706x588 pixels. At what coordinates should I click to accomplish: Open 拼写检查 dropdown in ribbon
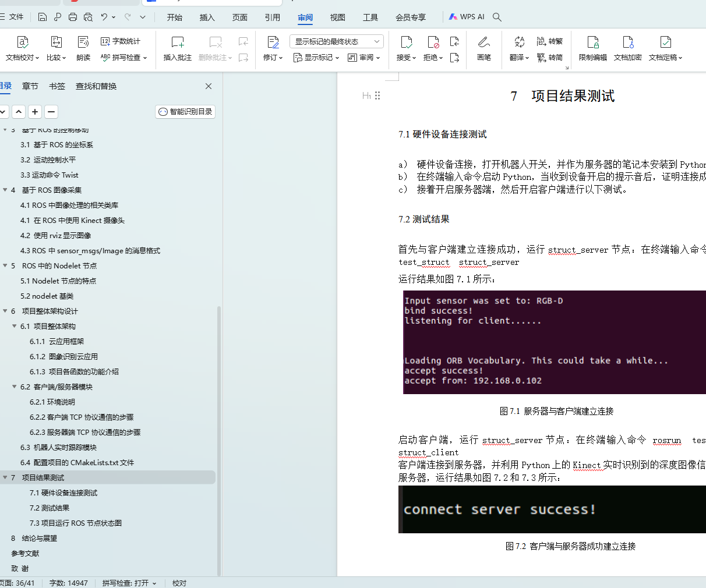[123, 58]
